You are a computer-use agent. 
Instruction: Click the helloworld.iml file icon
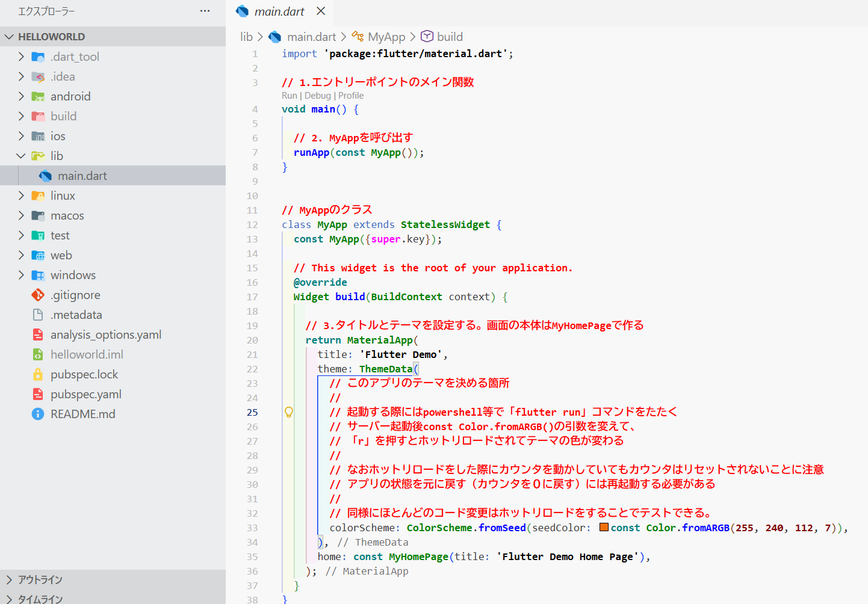click(38, 354)
